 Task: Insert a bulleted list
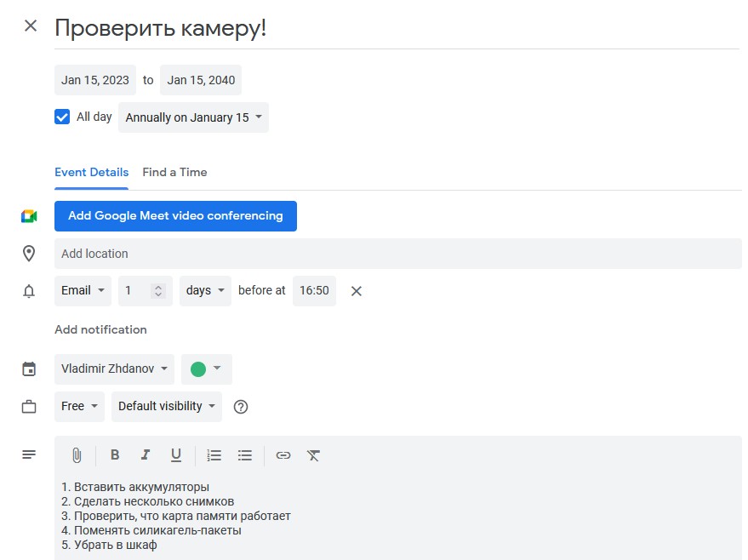245,455
